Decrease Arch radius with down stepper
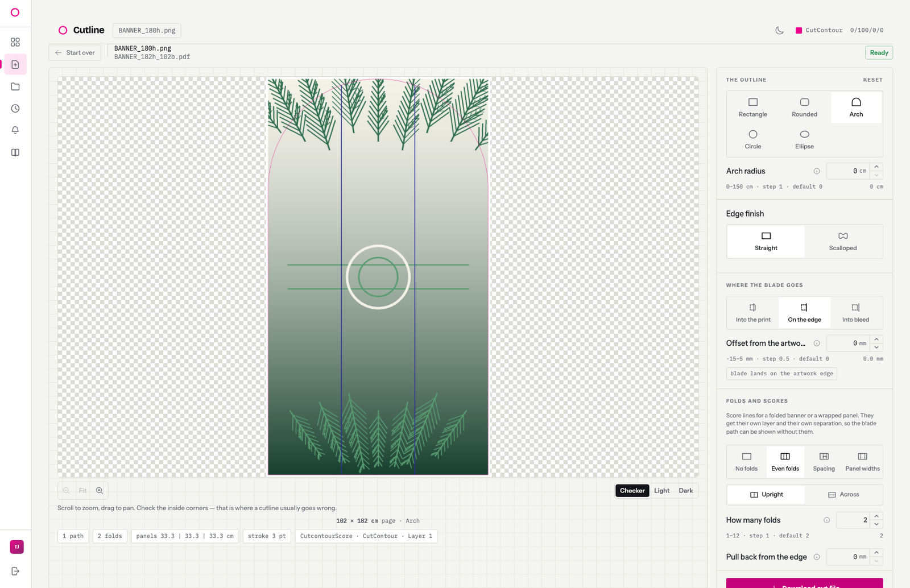910x588 pixels. coord(876,175)
